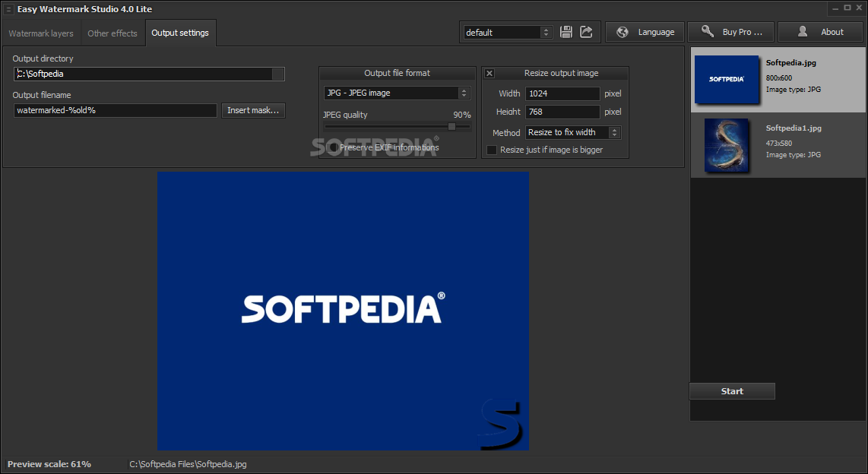
Task: Close the Easy Watermark Studio window
Action: (x=859, y=8)
